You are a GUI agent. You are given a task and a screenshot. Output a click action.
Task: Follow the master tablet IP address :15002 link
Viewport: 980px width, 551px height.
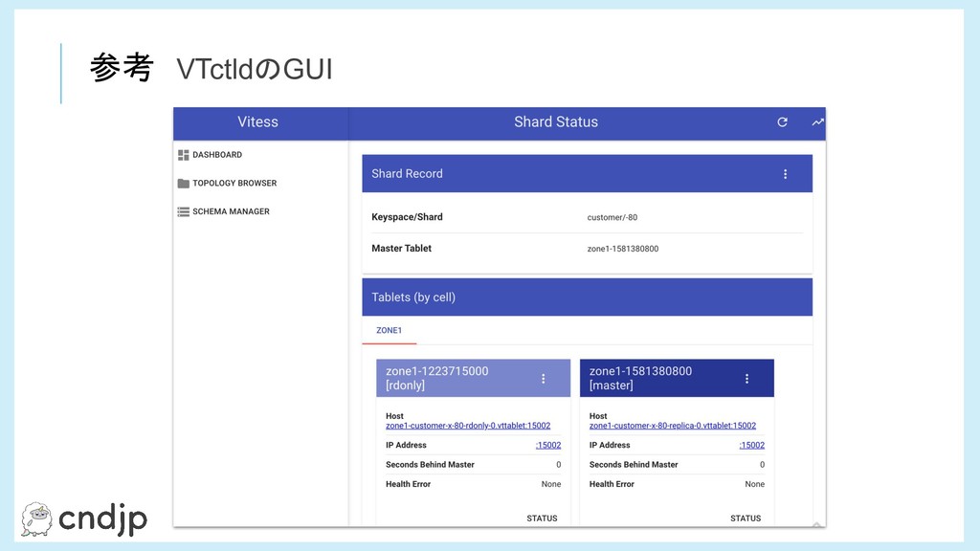752,446
